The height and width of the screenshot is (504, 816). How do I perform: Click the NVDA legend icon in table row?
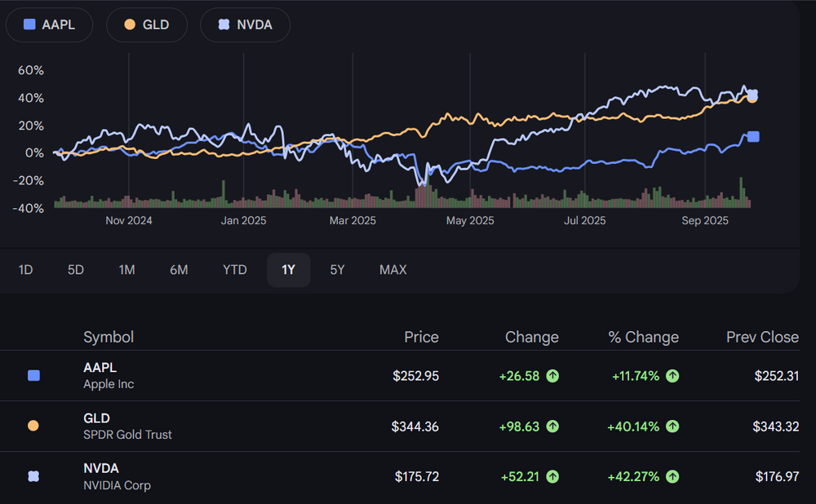(33, 476)
